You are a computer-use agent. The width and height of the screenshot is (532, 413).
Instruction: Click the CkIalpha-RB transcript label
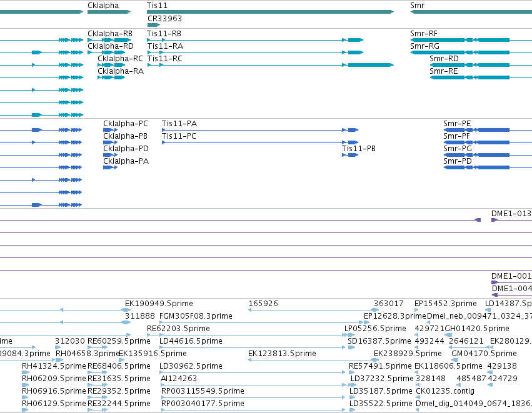110,34
